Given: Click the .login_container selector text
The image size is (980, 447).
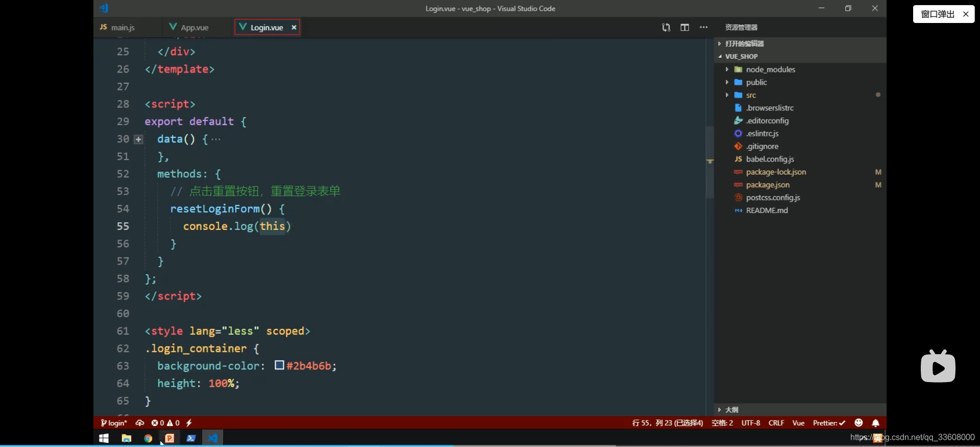Looking at the screenshot, I should click(195, 348).
